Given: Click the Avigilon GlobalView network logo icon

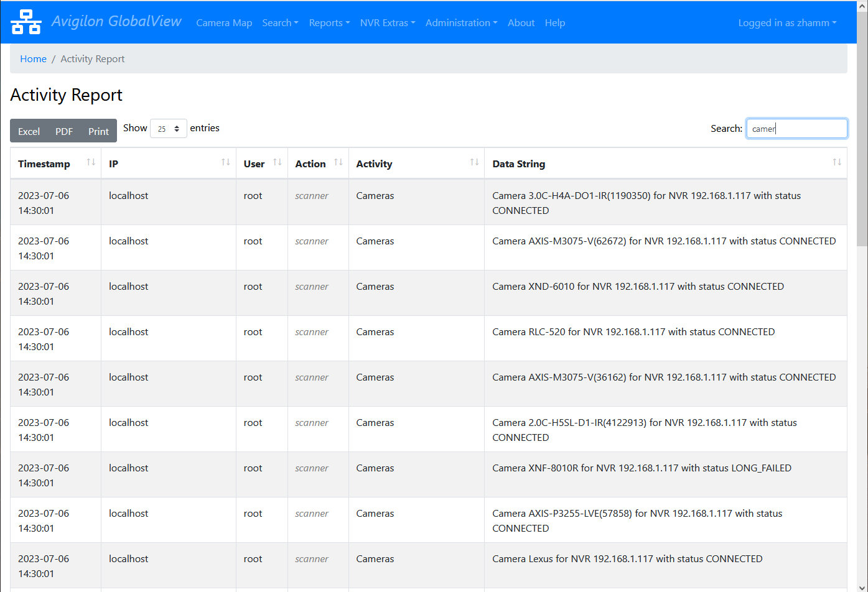Looking at the screenshot, I should coord(26,22).
